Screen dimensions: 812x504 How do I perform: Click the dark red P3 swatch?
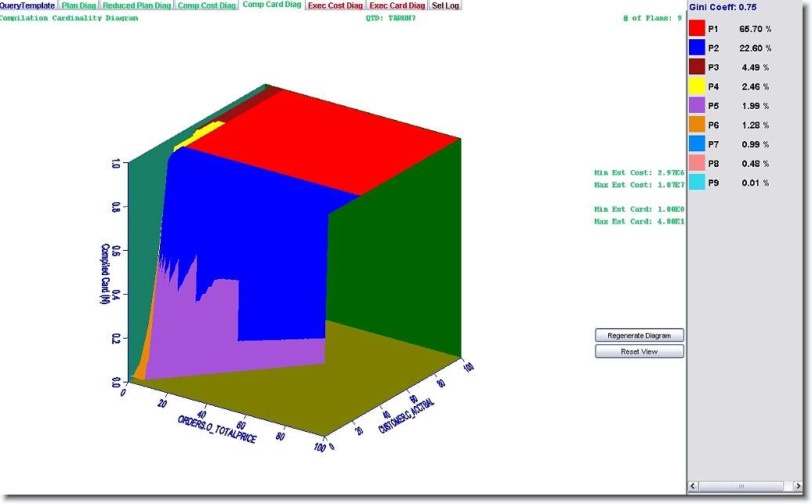pos(696,67)
